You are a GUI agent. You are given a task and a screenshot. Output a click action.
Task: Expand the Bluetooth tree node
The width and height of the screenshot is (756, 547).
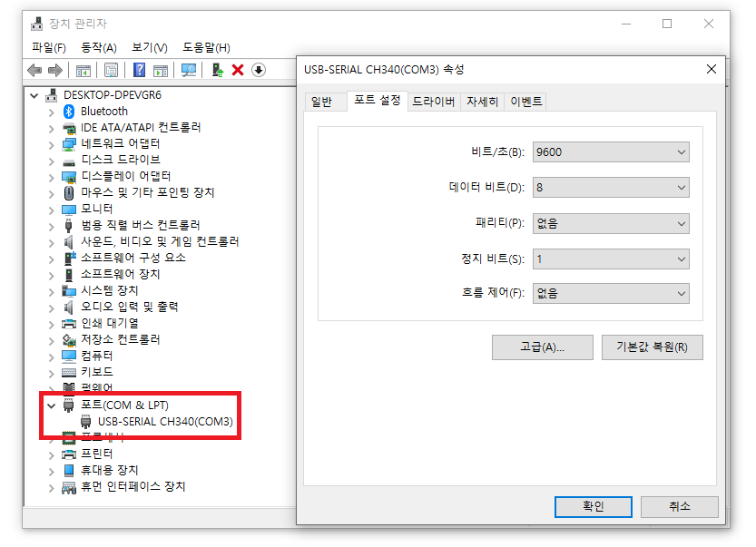(52, 112)
